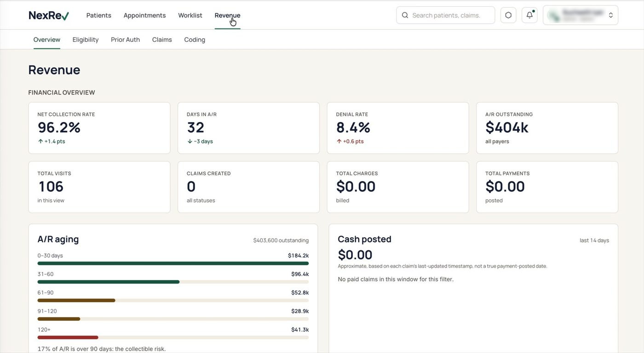Open the Prior Auth tab

tap(125, 40)
